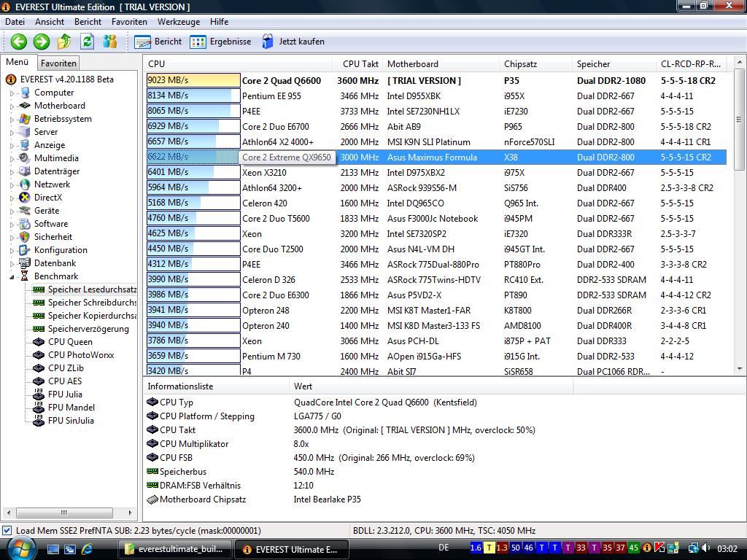Toggle the Load Mem SSE2 status checkbox
The width and height of the screenshot is (747, 560).
point(7,531)
